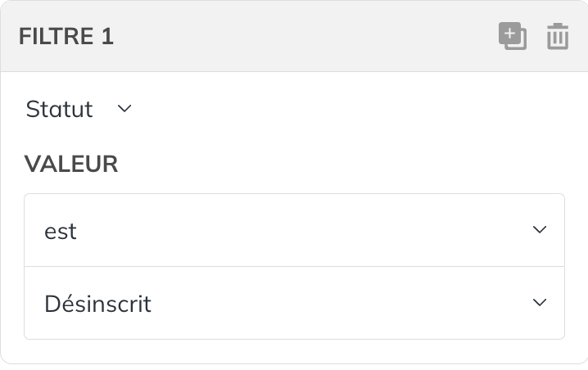
Task: Open the "est" operator dropdown
Action: [294, 230]
